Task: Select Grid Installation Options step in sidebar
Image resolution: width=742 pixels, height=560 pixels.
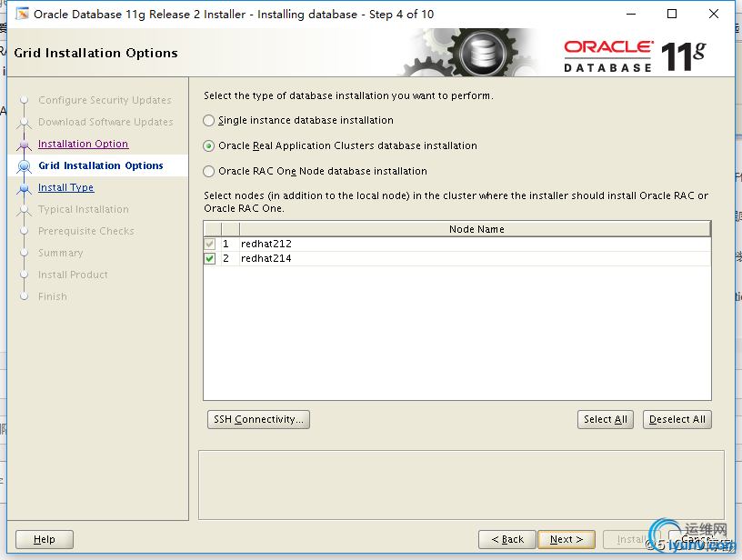Action: click(x=101, y=165)
